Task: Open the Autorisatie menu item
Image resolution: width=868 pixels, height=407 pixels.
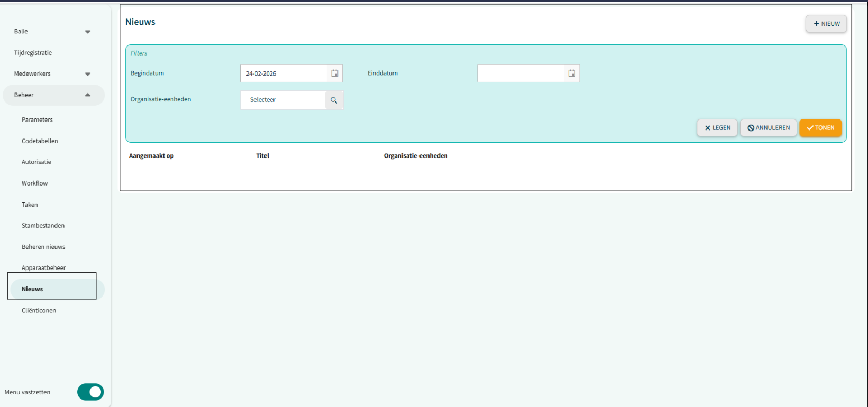Action: point(36,162)
